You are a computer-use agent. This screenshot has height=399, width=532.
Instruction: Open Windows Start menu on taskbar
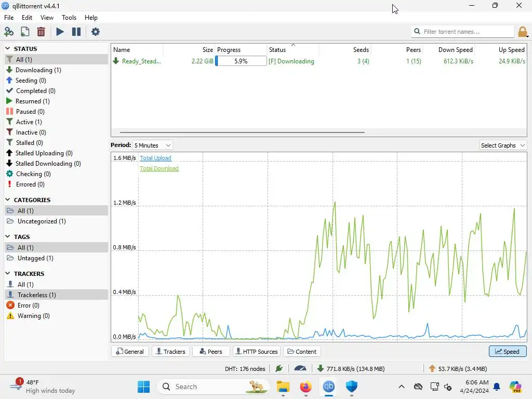click(x=144, y=387)
